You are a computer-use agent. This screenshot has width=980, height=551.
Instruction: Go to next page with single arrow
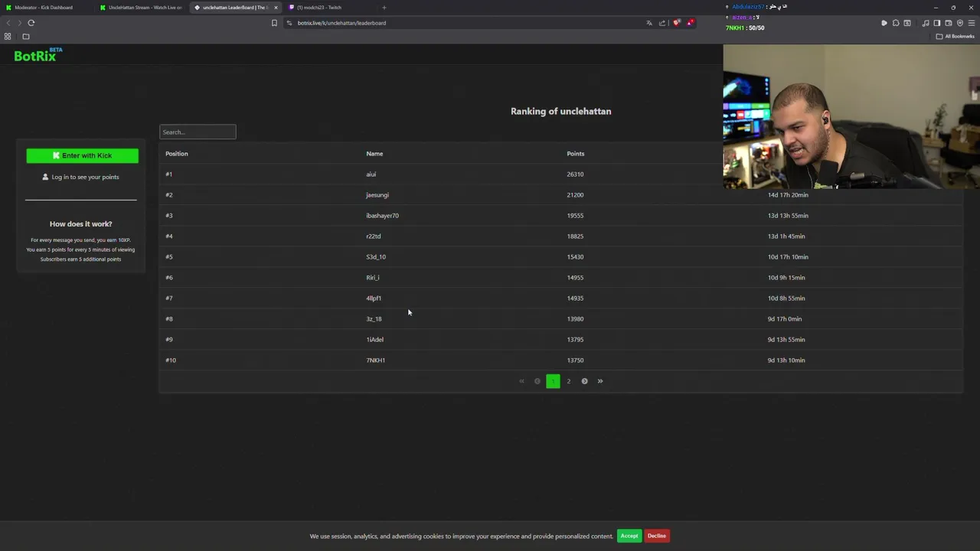pyautogui.click(x=584, y=381)
